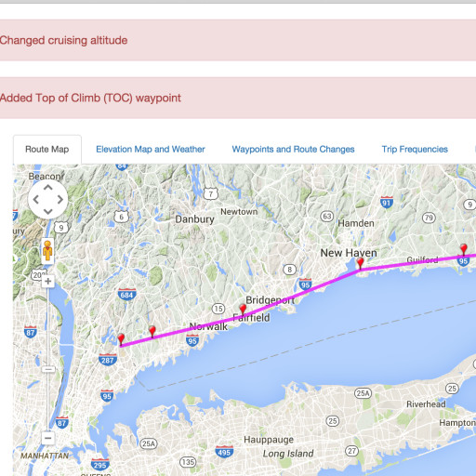Click the Added Top of Climb waypoint alert
The height and width of the screenshot is (476, 476).
[238, 98]
